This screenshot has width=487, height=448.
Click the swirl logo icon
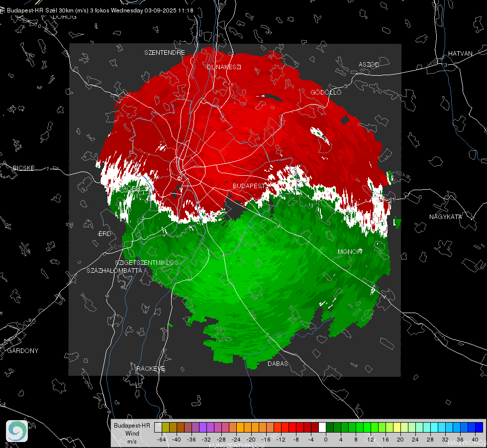click(17, 431)
